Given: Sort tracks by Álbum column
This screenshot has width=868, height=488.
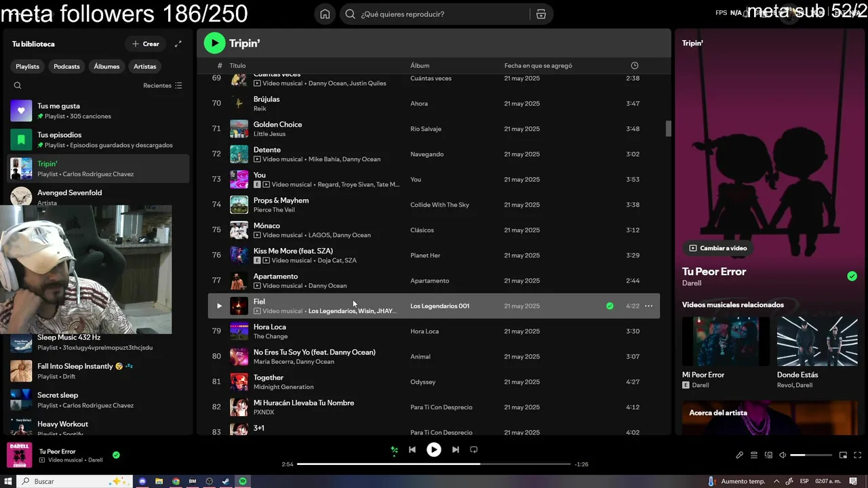Looking at the screenshot, I should 420,66.
